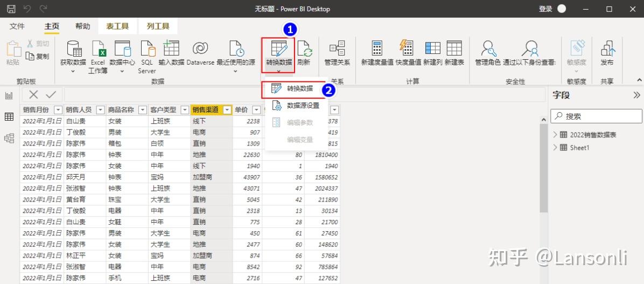
Task: Open filter dropdown for 客户类型 column
Action: tap(185, 110)
